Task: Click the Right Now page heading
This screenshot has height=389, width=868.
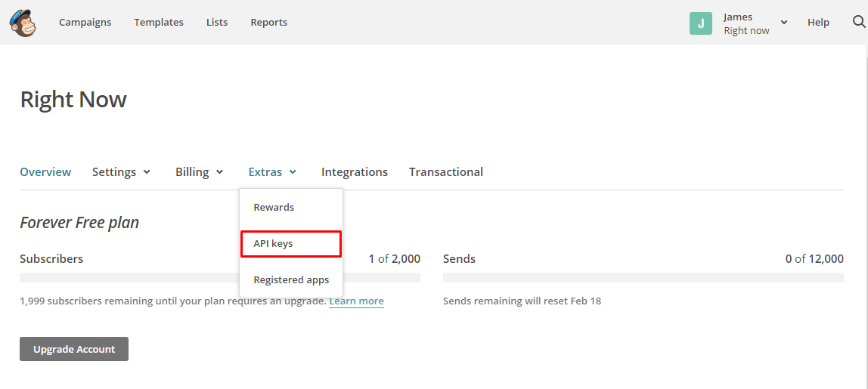Action: coord(73,100)
